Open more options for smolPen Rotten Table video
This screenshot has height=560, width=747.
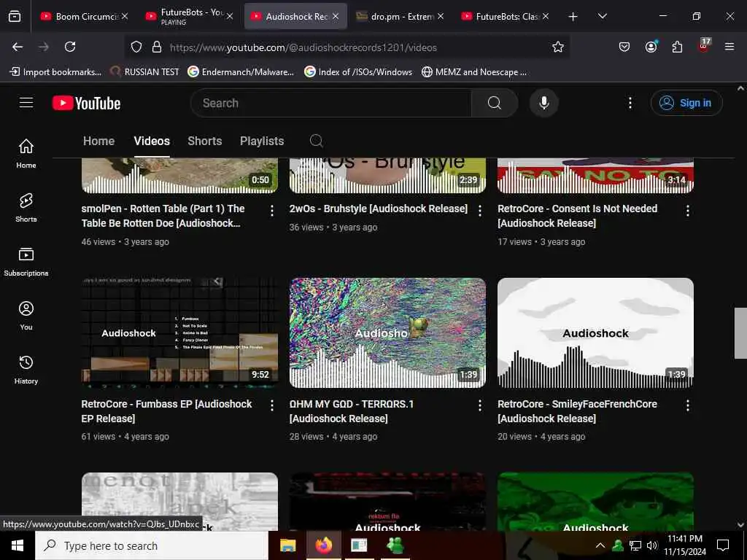(272, 211)
